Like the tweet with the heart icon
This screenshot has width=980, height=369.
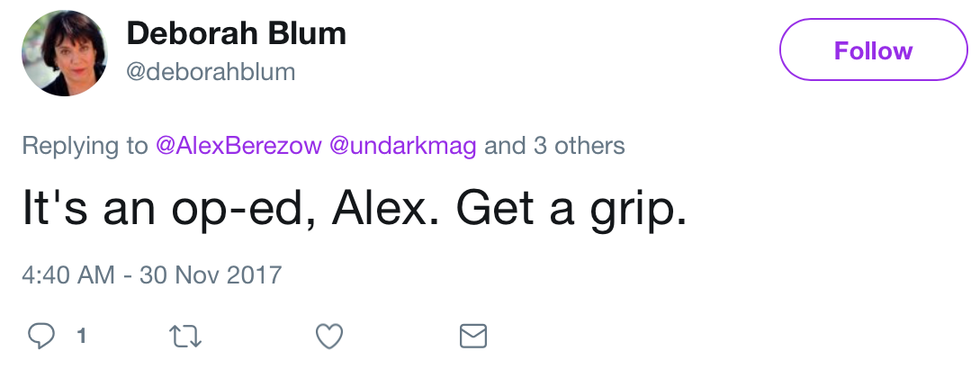(x=330, y=337)
